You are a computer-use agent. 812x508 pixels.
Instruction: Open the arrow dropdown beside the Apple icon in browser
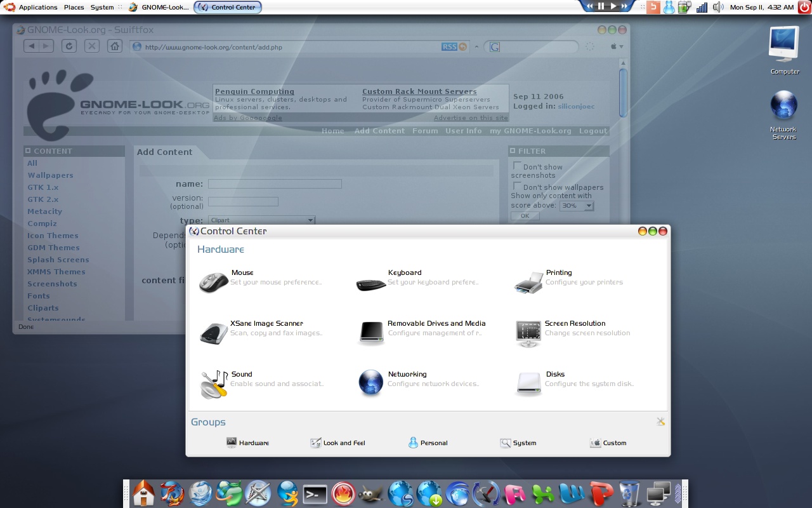click(x=621, y=46)
